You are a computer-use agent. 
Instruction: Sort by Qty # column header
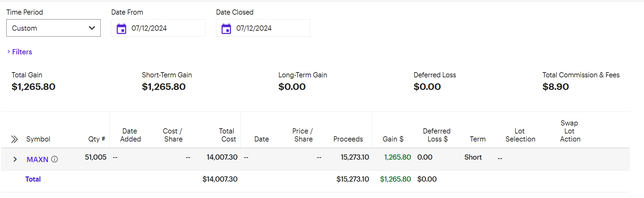(x=96, y=139)
